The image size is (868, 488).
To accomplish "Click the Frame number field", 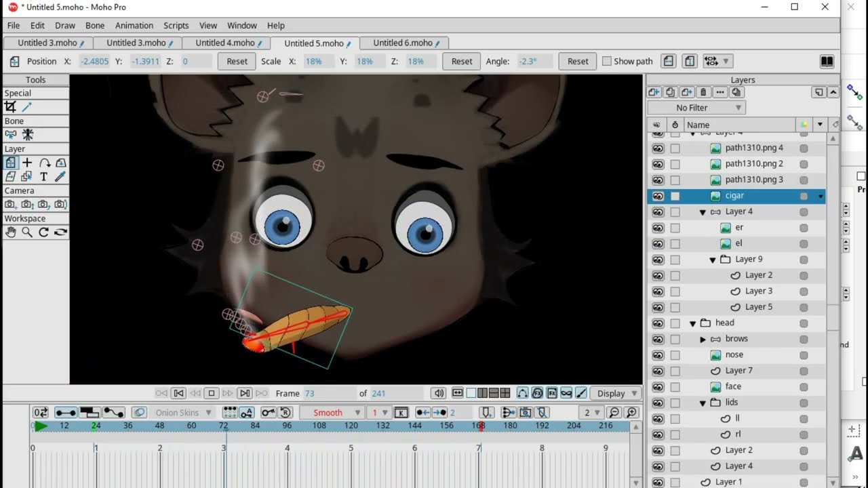I will click(x=328, y=393).
